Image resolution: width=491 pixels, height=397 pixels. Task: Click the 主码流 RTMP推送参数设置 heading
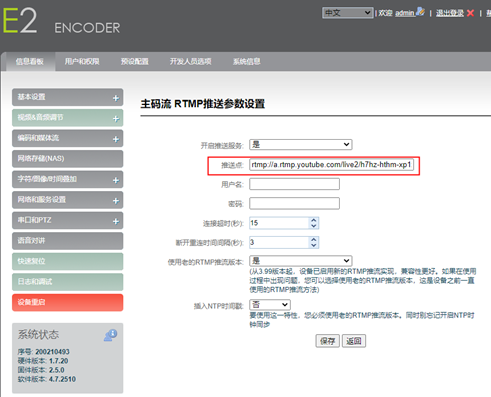203,104
